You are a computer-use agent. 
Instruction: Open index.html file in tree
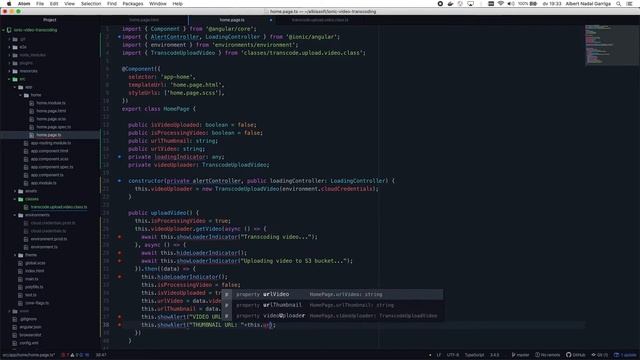click(34, 271)
